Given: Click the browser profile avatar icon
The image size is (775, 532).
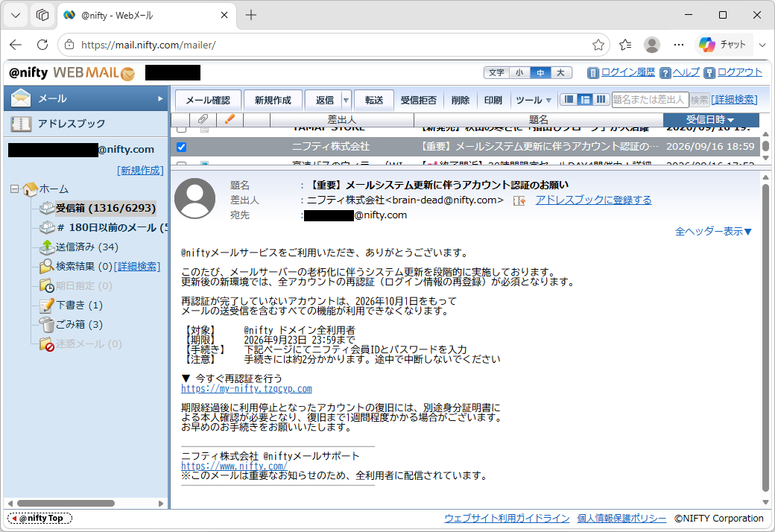Looking at the screenshot, I should (652, 45).
